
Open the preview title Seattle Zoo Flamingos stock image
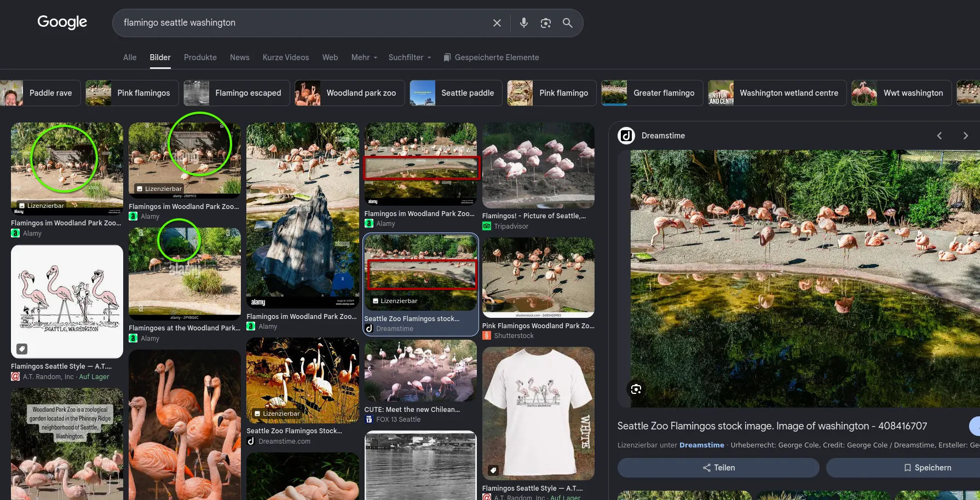(x=773, y=426)
